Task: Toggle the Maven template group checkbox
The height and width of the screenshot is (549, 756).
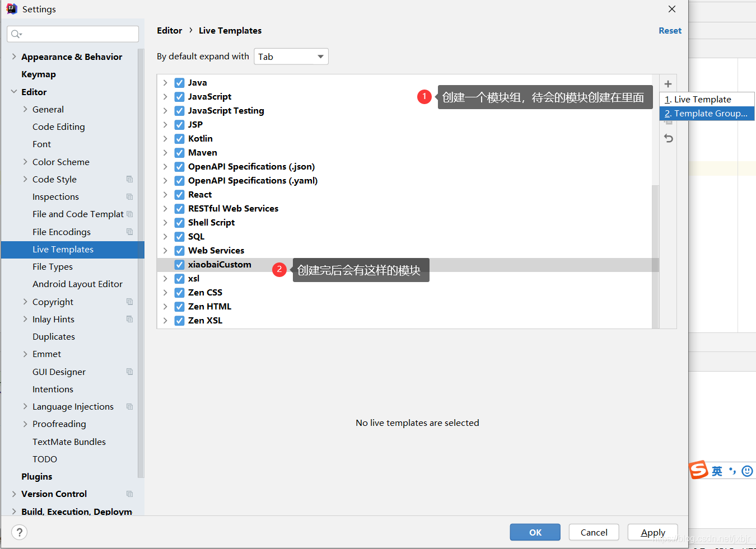Action: tap(179, 153)
